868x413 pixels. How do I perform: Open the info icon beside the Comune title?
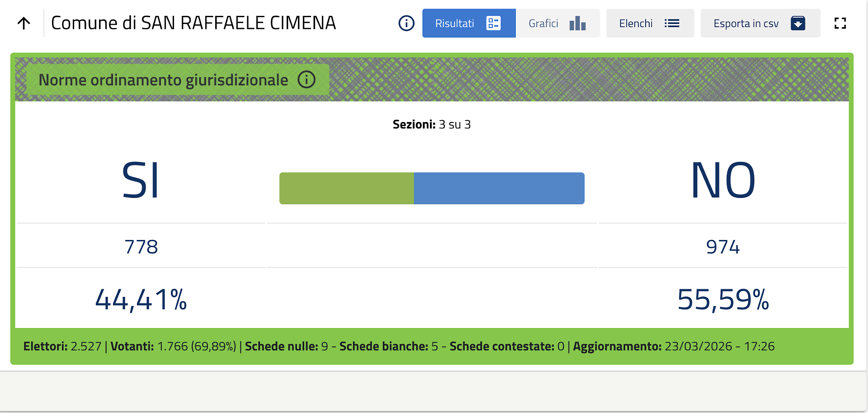(x=406, y=23)
